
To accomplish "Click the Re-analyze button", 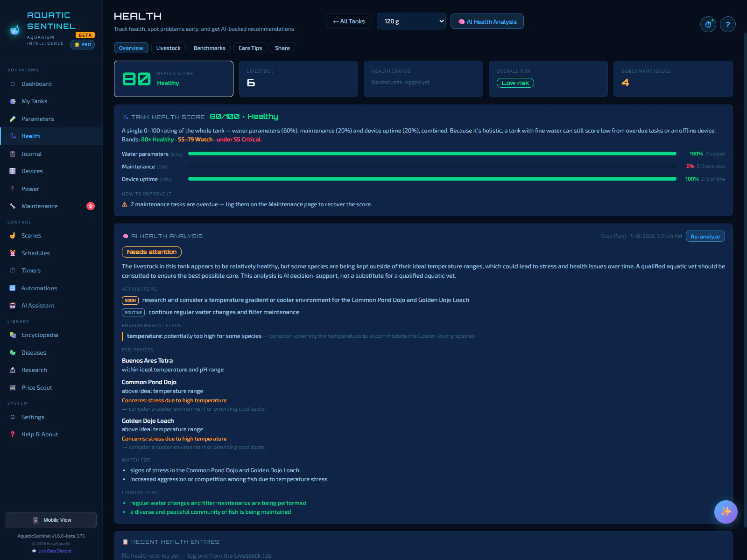I will click(705, 237).
